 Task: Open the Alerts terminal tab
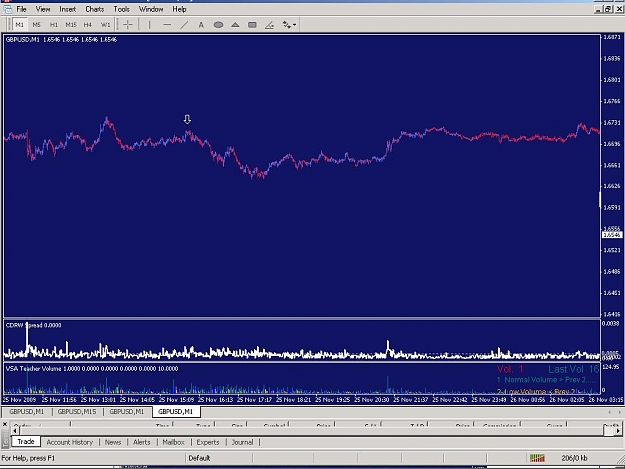(142, 442)
